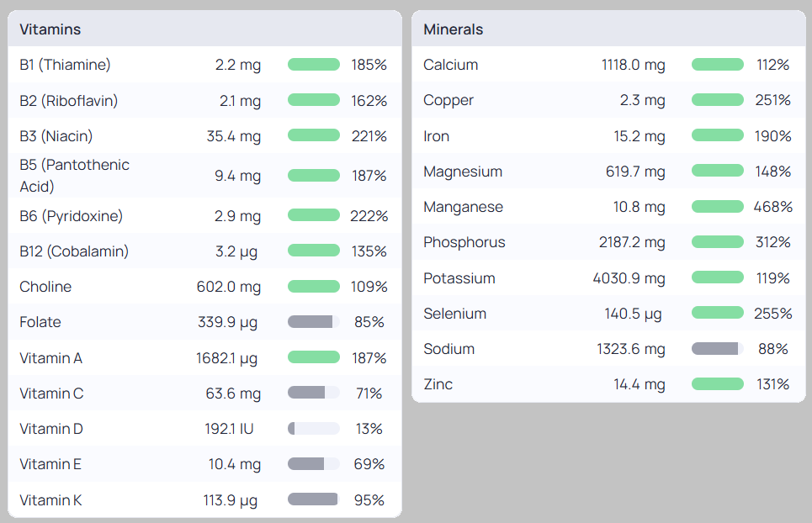Viewport: 812px width, 523px height.
Task: Click the Sodium progress bar
Action: 718,349
